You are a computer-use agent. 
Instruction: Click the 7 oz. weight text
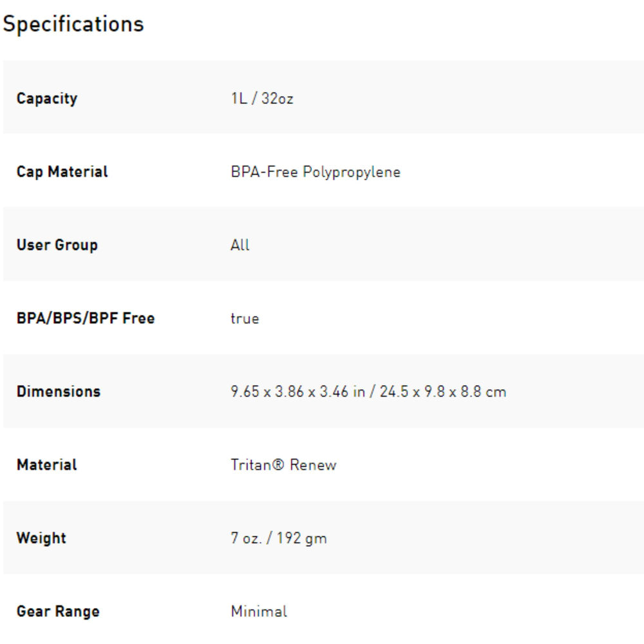[246, 538]
